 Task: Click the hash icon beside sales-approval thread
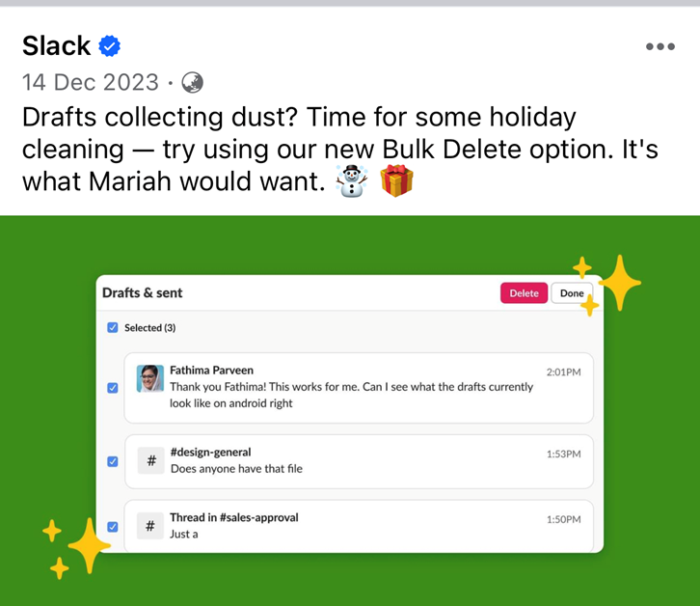[150, 526]
